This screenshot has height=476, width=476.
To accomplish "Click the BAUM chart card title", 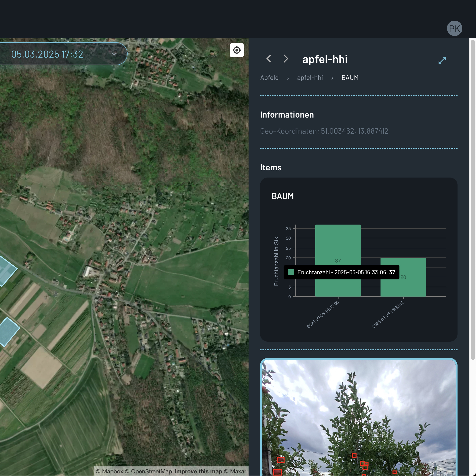I will pyautogui.click(x=283, y=196).
